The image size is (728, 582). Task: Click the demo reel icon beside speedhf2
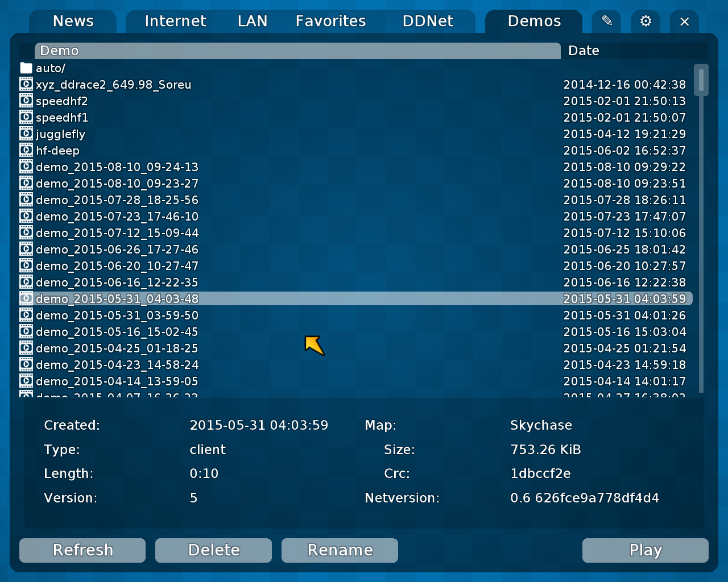[26, 100]
